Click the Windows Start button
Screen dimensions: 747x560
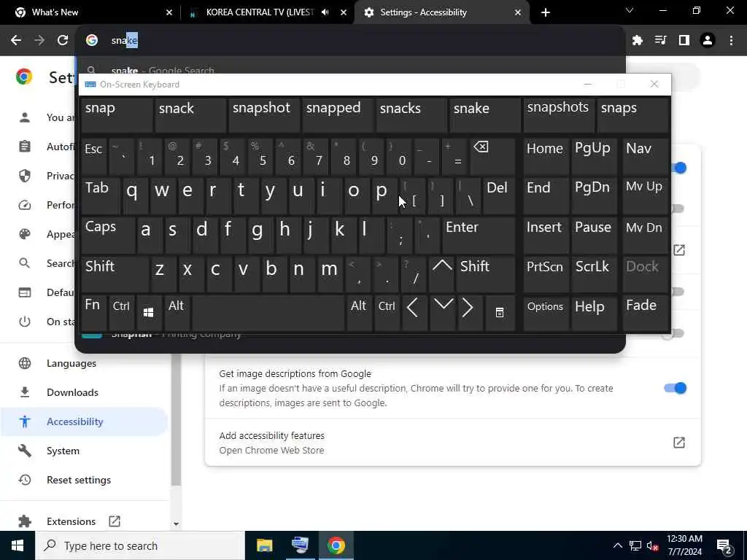point(18,545)
